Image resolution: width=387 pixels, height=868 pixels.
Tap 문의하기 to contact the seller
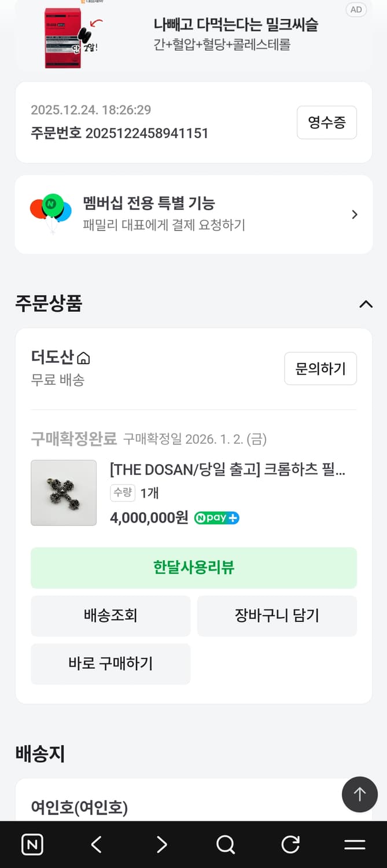tap(320, 369)
